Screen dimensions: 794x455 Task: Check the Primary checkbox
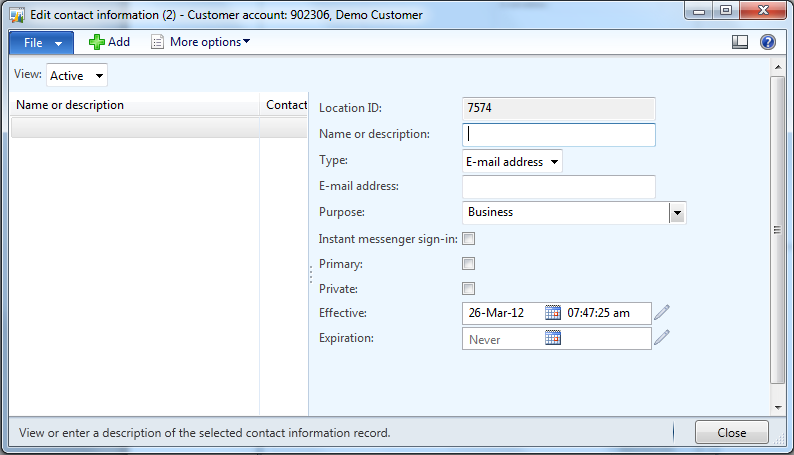tap(468, 264)
